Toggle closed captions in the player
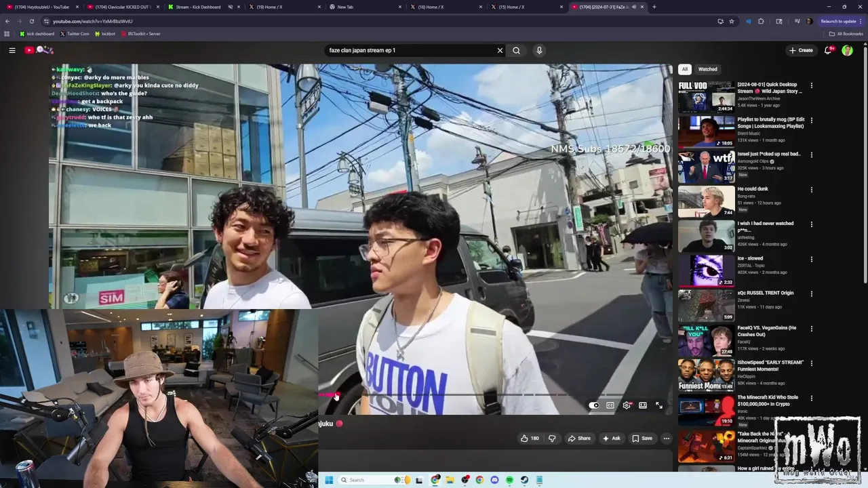The width and height of the screenshot is (868, 488). tap(610, 405)
